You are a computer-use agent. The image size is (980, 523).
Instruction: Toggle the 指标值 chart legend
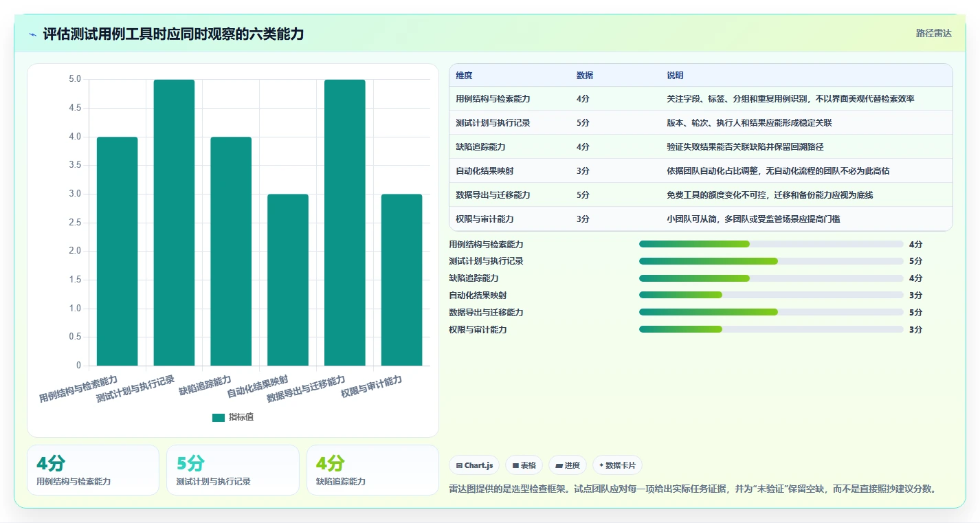click(233, 417)
